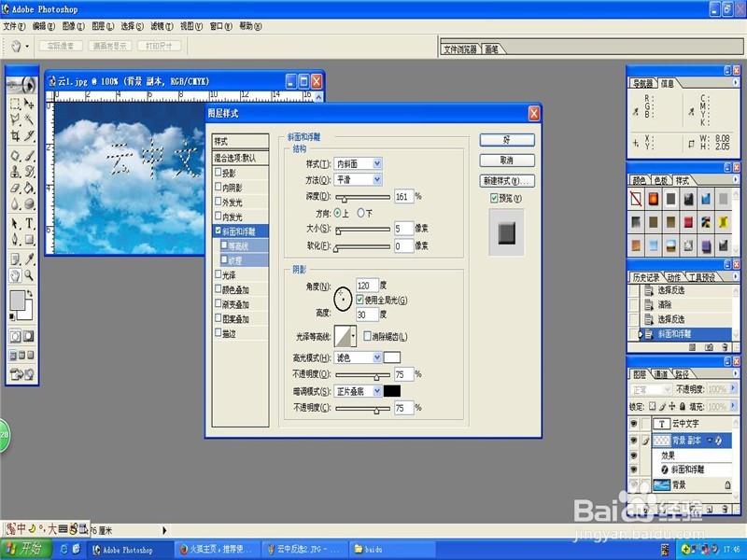Viewport: 747px width, 560px height.
Task: Collapse effects arrow on 背景 副本 layer
Action: tap(710, 441)
